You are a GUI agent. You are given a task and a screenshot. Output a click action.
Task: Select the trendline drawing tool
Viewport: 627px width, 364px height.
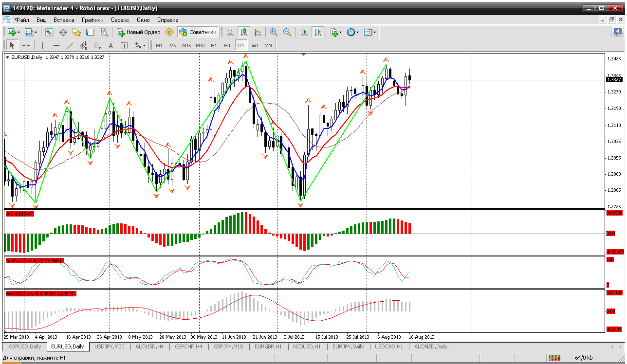tap(70, 45)
